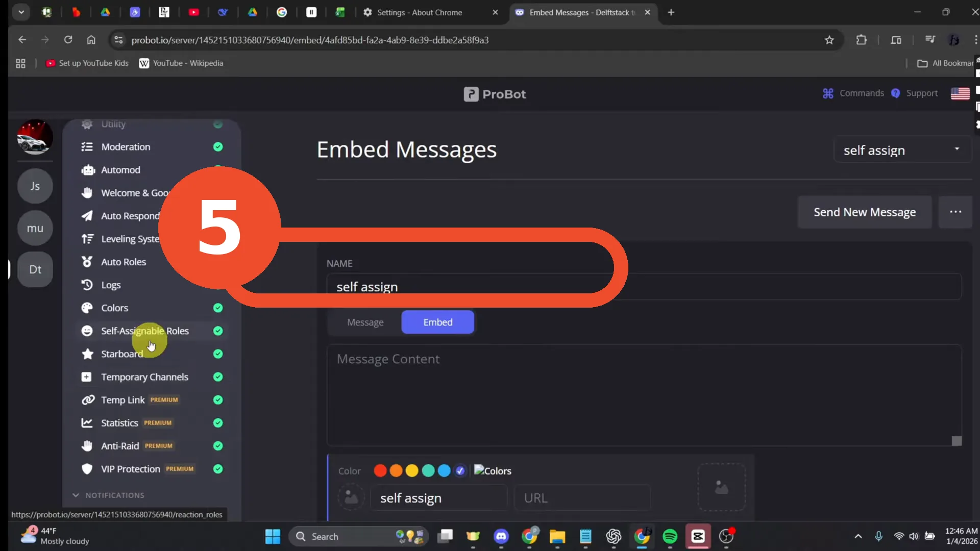Toggle VIP Protection enabled checkmark
This screenshot has width=980, height=551.
pos(218,468)
